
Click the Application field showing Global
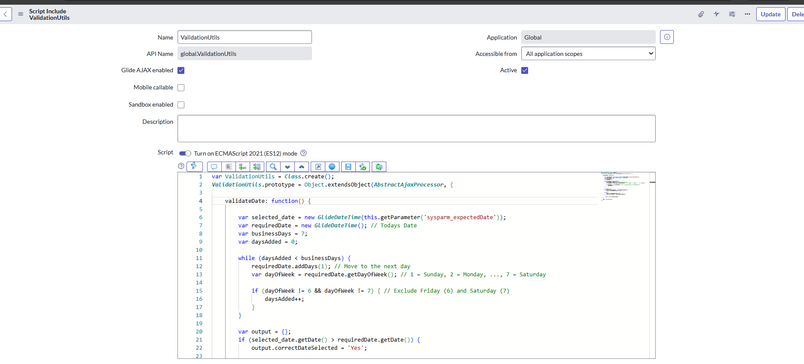[x=588, y=37]
